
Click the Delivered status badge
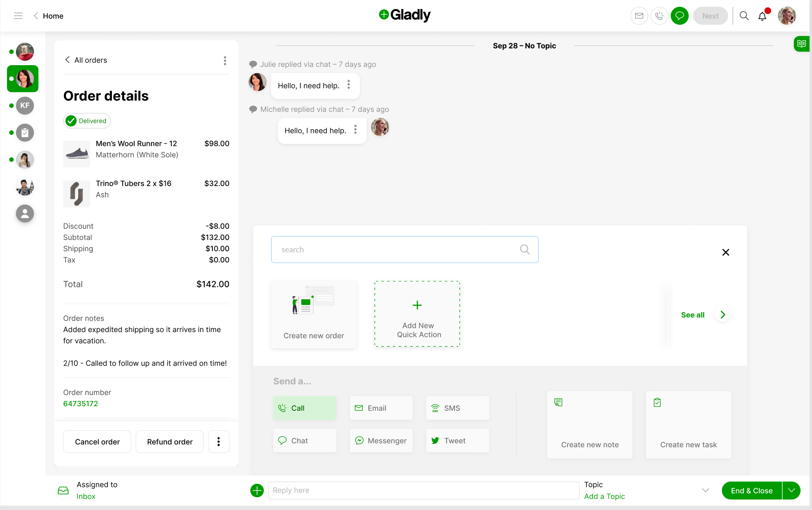(87, 121)
